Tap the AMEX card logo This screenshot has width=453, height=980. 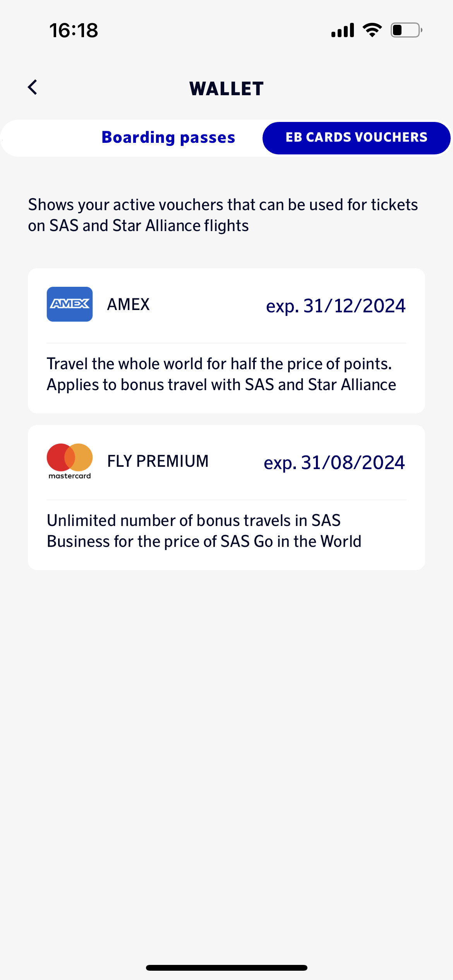[70, 304]
